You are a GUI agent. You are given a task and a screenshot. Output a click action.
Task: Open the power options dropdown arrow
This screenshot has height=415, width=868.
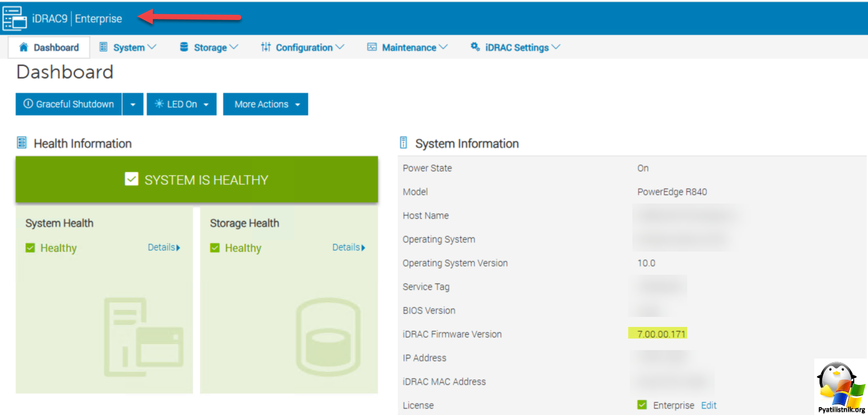133,104
